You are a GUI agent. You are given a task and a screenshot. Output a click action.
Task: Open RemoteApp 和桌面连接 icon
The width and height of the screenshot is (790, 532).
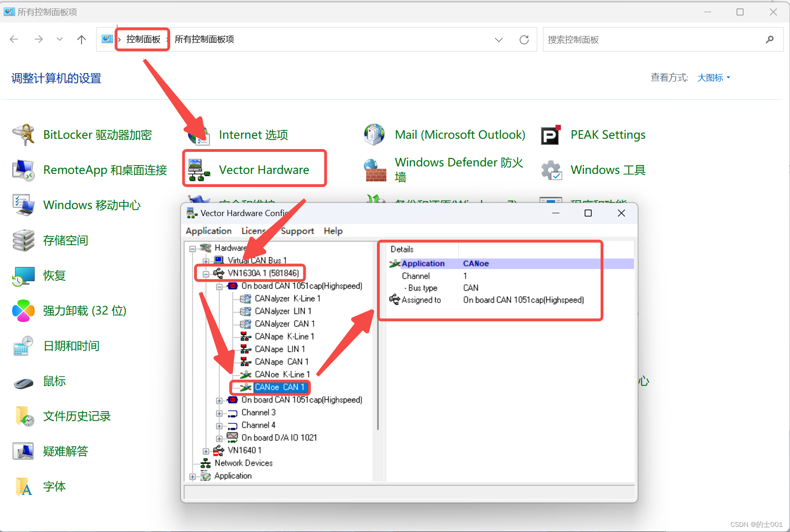pos(23,170)
